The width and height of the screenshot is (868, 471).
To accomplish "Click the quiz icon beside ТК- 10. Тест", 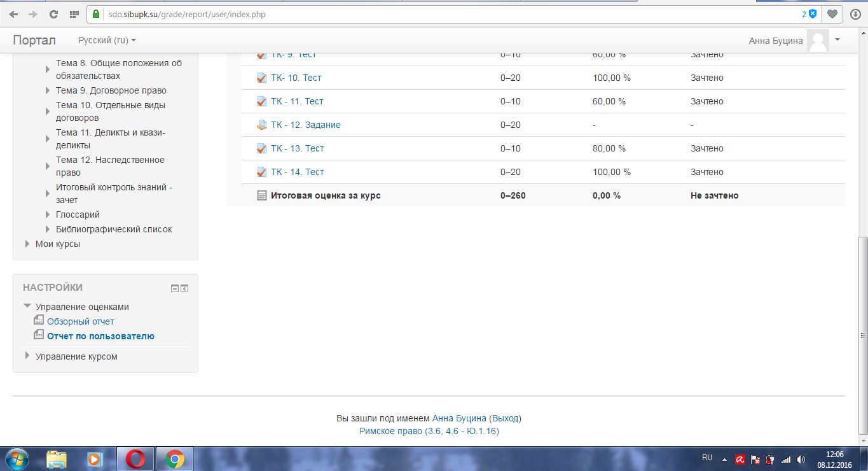I will tap(261, 78).
